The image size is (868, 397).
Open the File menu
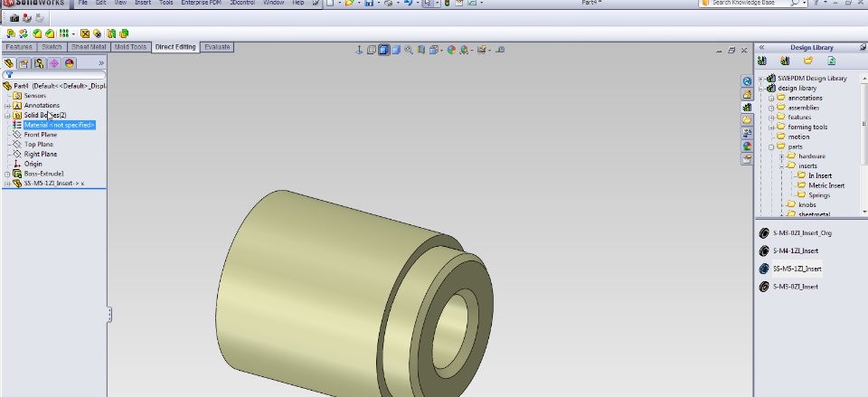[82, 3]
